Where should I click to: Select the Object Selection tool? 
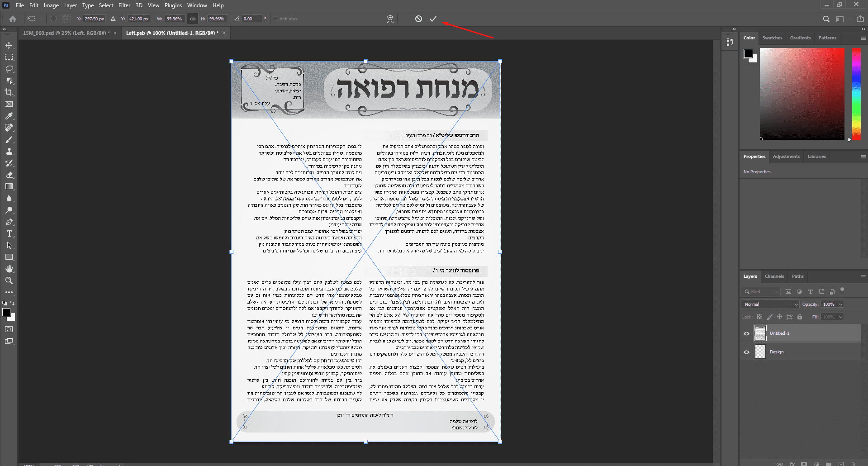point(9,81)
